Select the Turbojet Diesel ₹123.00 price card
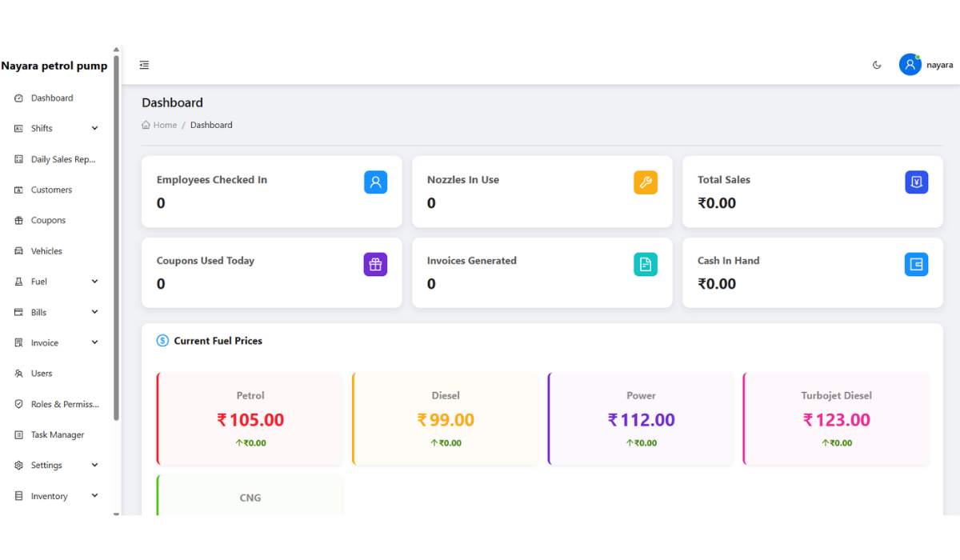This screenshot has height=560, width=960. pos(836,418)
